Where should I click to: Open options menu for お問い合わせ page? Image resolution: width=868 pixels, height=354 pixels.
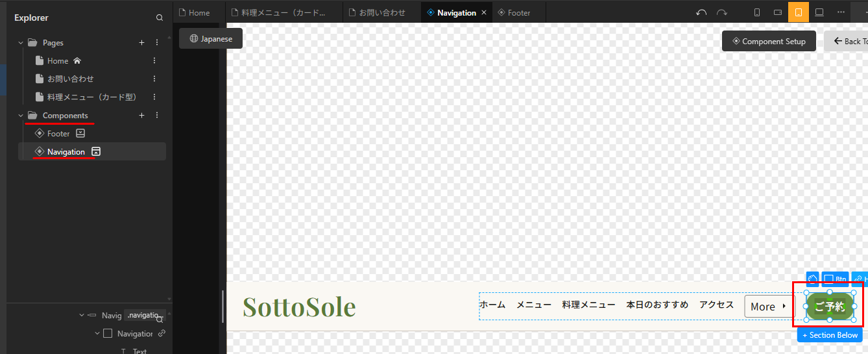[x=154, y=79]
